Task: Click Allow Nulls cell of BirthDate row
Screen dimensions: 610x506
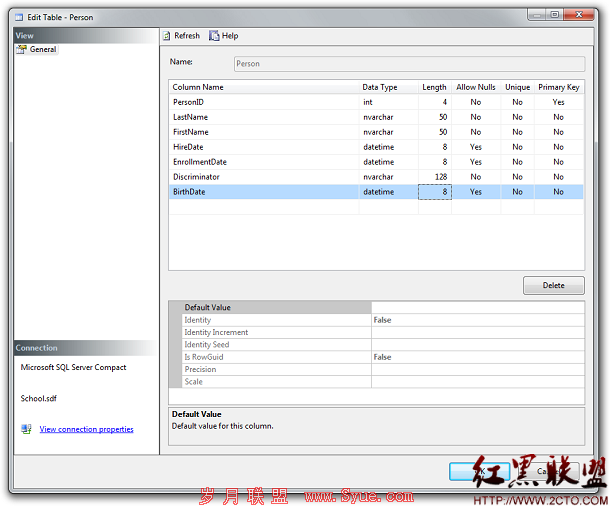Action: pos(476,192)
